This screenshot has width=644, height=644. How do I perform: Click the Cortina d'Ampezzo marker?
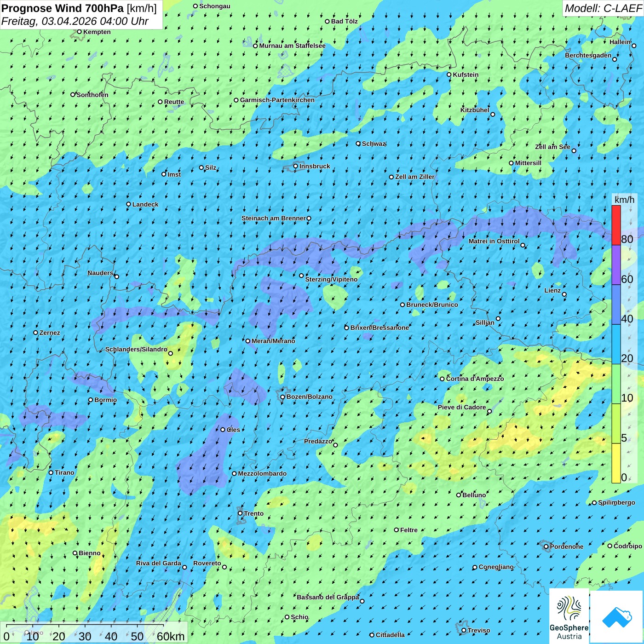point(443,379)
